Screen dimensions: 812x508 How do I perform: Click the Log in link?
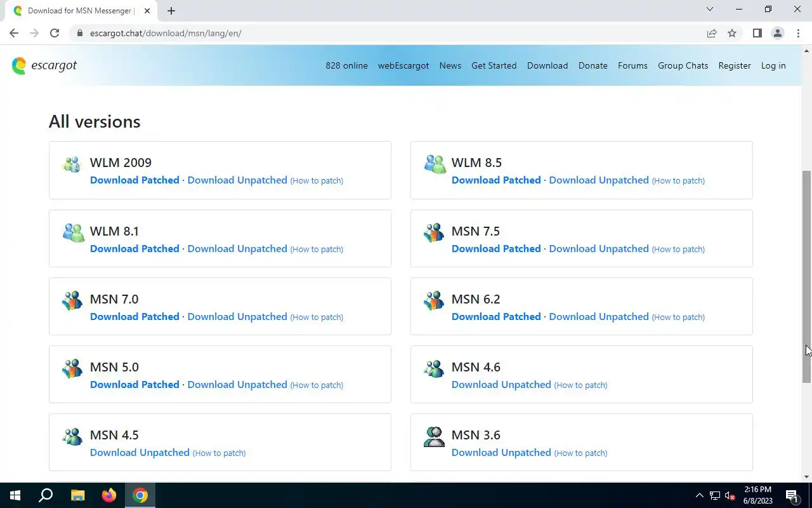[773, 65]
